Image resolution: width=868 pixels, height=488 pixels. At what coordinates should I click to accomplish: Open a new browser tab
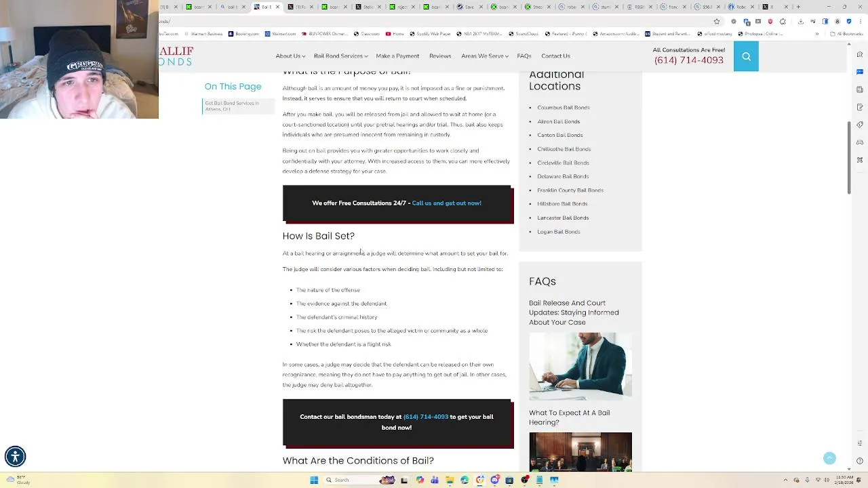pos(798,7)
